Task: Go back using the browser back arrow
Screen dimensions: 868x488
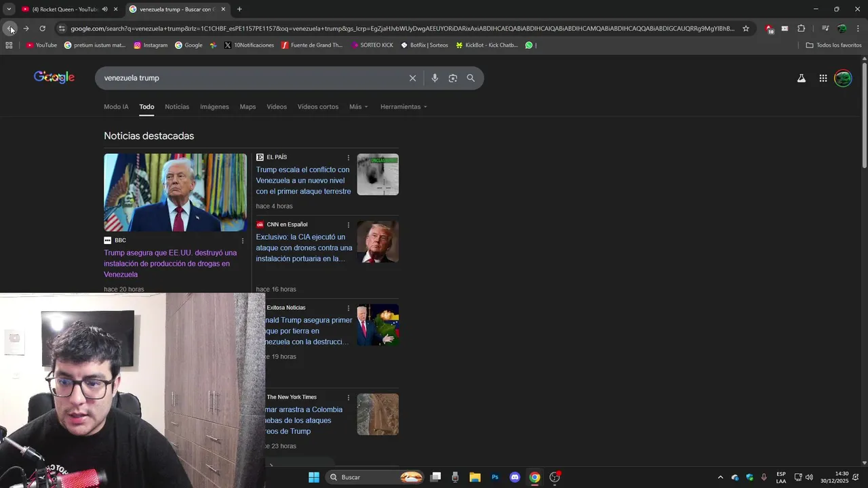Action: pos(10,28)
